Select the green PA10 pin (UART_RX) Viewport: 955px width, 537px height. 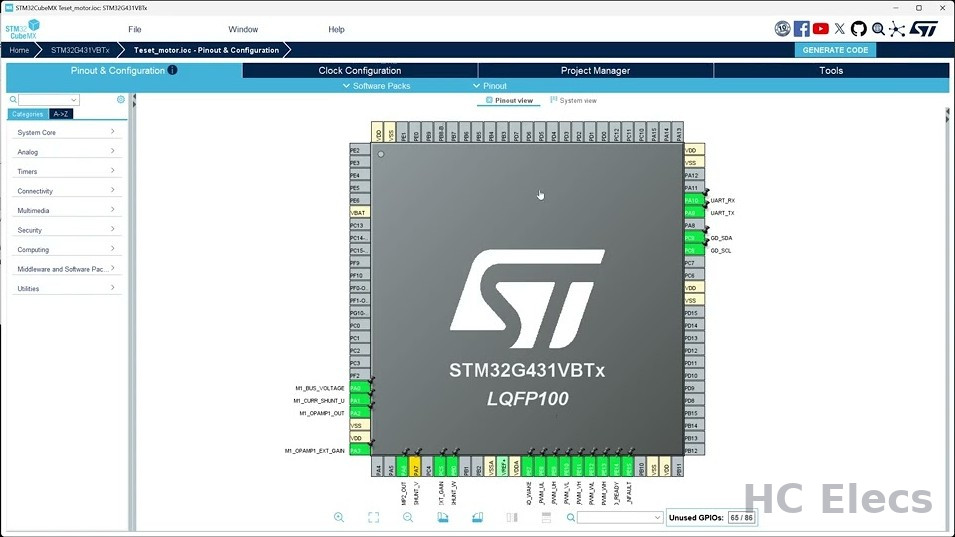(x=694, y=200)
